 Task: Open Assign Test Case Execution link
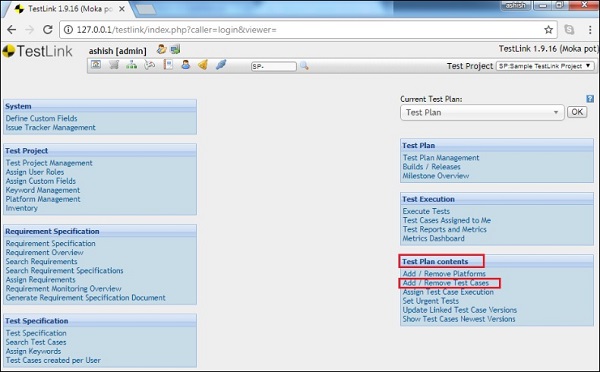448,292
